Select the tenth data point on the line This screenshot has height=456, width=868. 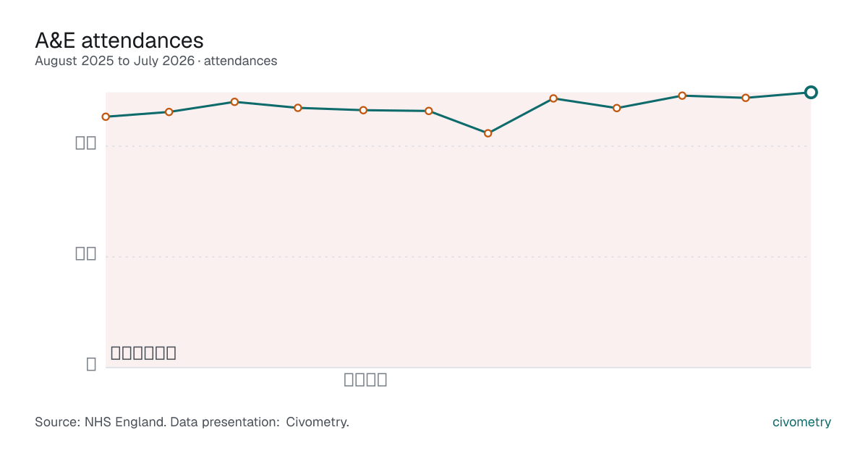(x=682, y=96)
